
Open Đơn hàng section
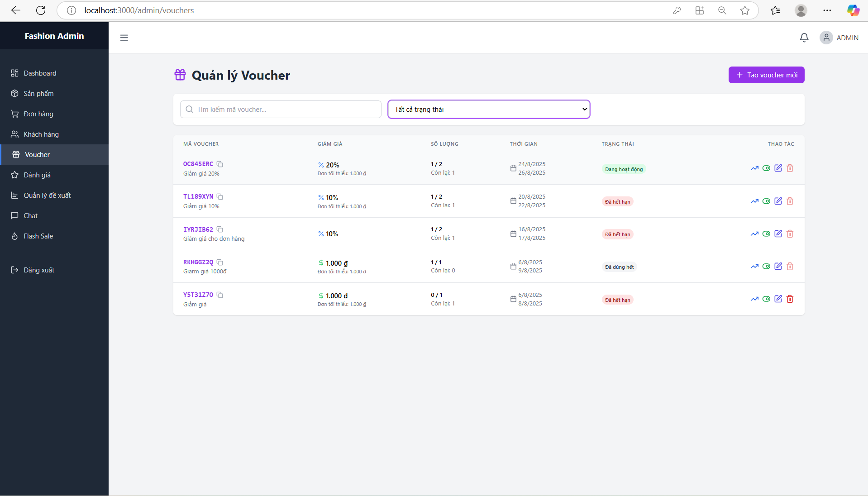click(54, 114)
